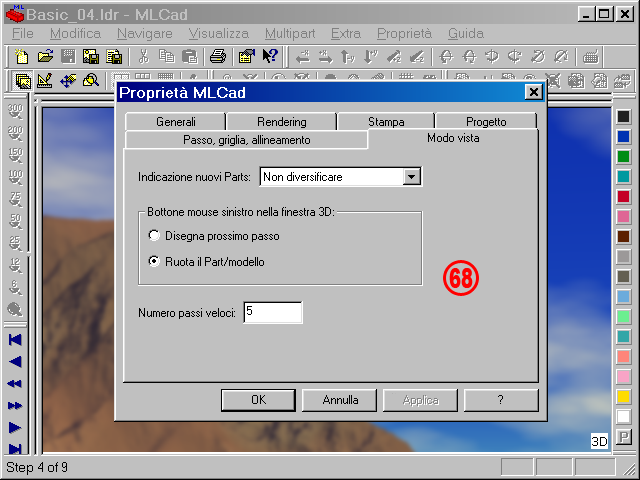This screenshot has height=480, width=640.
Task: Pick the yellow color swatch
Action: pyautogui.click(x=623, y=397)
